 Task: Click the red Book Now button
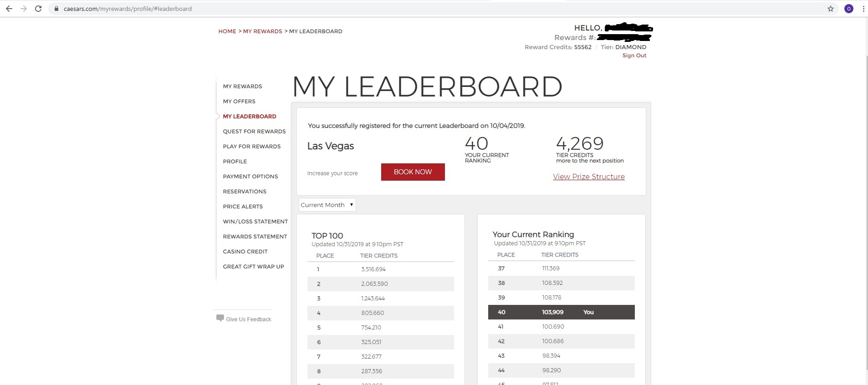tap(413, 172)
